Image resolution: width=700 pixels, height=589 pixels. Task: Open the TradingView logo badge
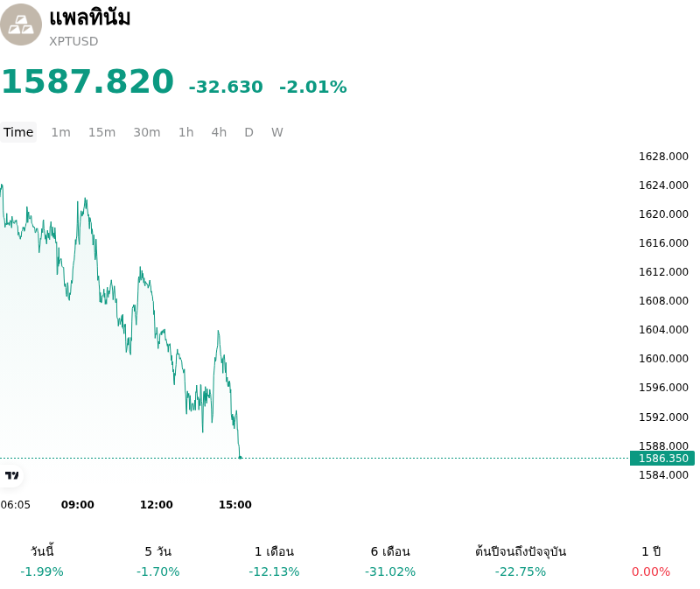[x=12, y=475]
